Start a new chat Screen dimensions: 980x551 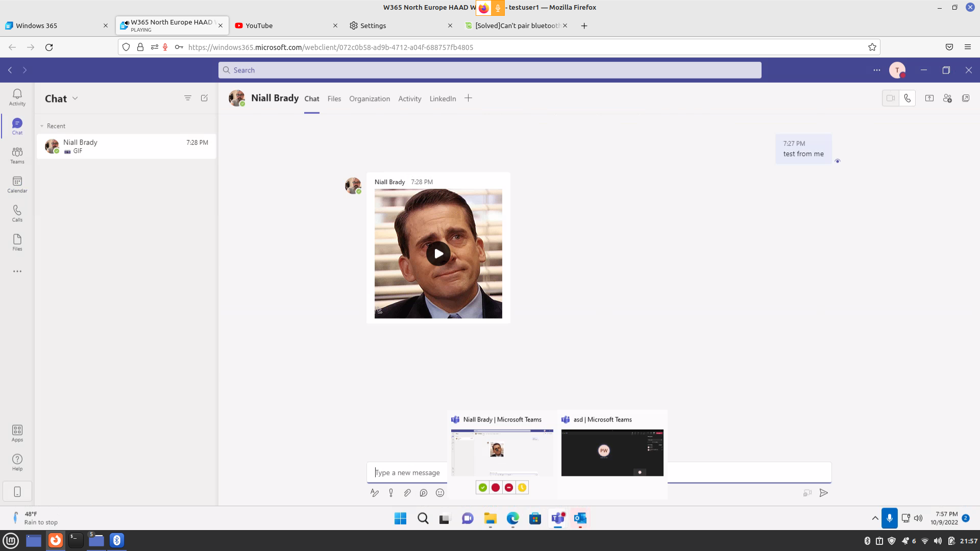[204, 98]
